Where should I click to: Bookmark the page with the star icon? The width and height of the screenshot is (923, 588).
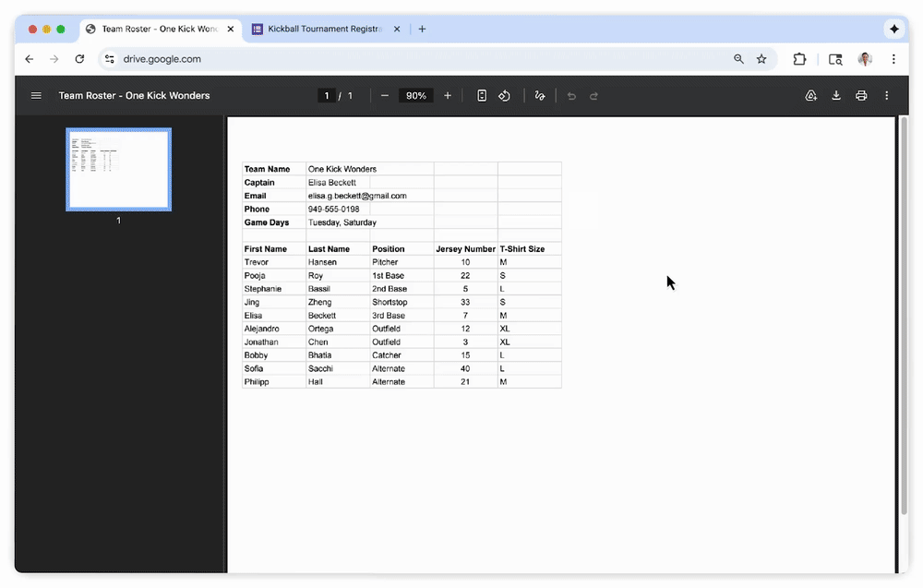(x=761, y=58)
